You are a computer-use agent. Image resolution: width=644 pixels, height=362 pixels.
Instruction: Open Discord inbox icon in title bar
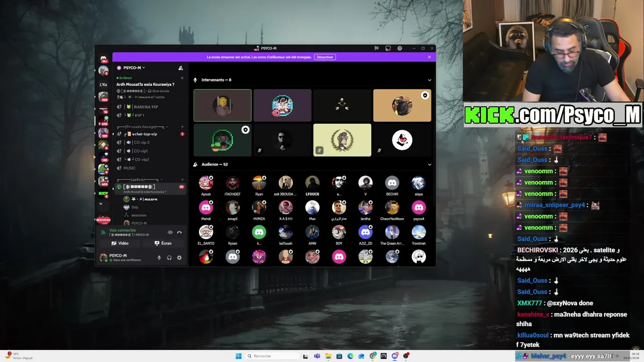click(x=388, y=48)
